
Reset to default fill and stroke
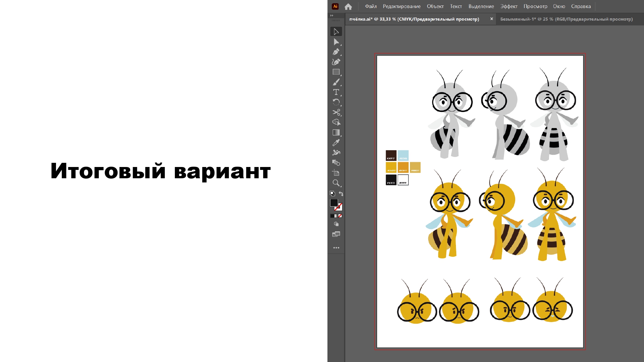(332, 194)
